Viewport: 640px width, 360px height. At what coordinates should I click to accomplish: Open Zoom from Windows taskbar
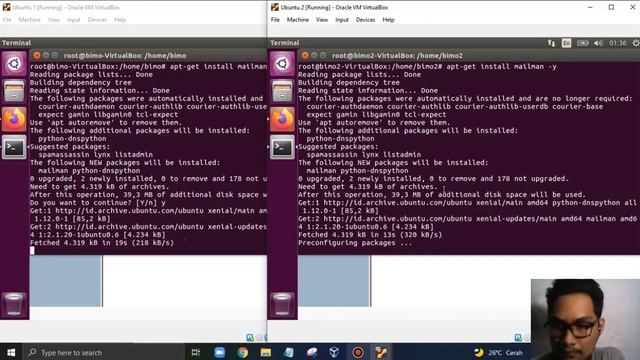[x=220, y=352]
